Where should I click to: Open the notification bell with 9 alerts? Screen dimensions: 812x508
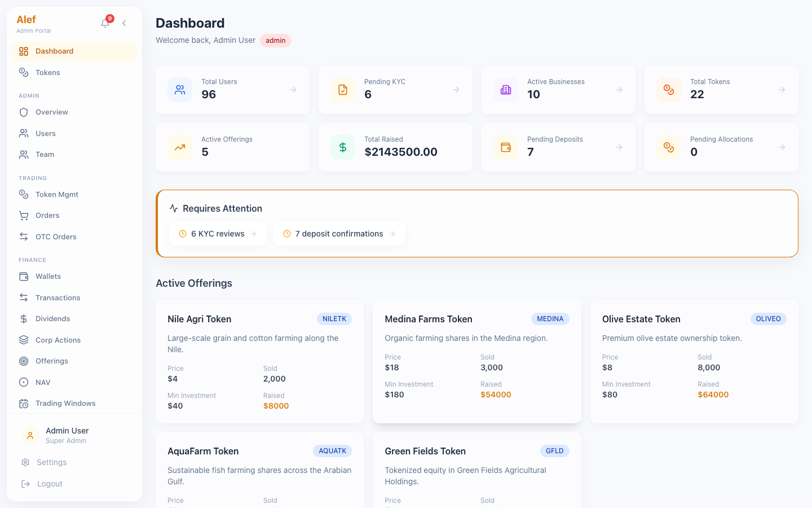coord(105,23)
